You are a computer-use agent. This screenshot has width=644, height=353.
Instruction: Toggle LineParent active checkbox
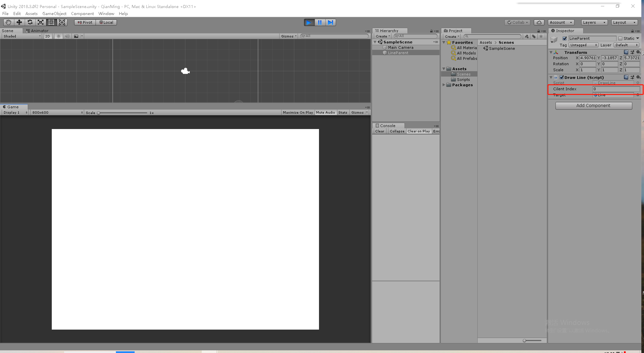pos(565,38)
